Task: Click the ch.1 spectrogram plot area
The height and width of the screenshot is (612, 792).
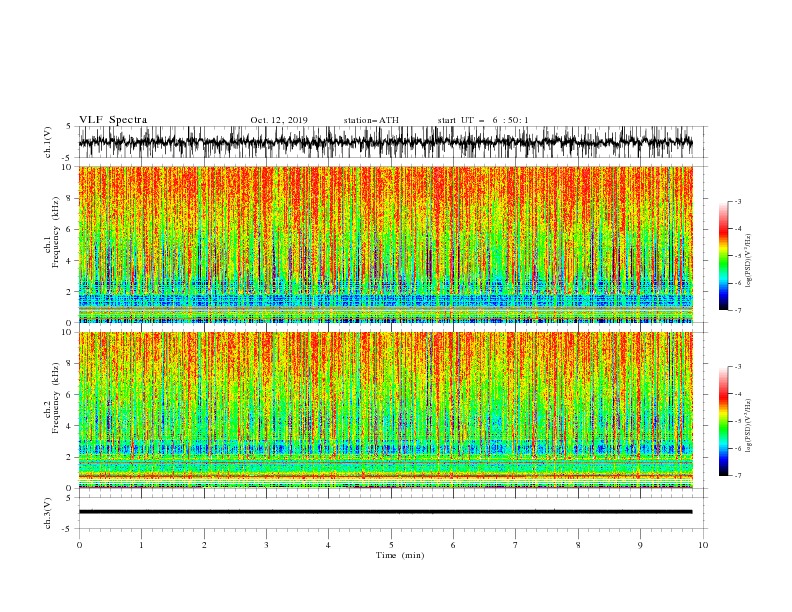Action: point(385,244)
